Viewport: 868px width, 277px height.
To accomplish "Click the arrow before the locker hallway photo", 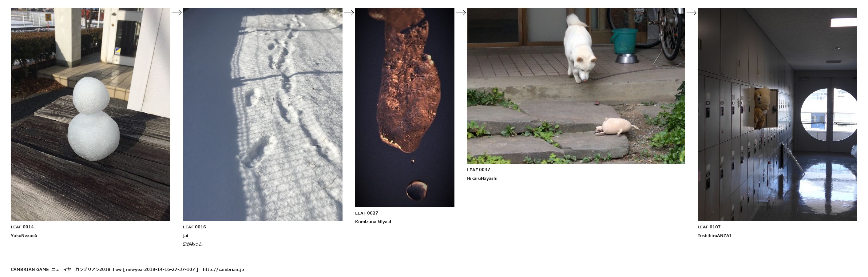I will coord(692,13).
